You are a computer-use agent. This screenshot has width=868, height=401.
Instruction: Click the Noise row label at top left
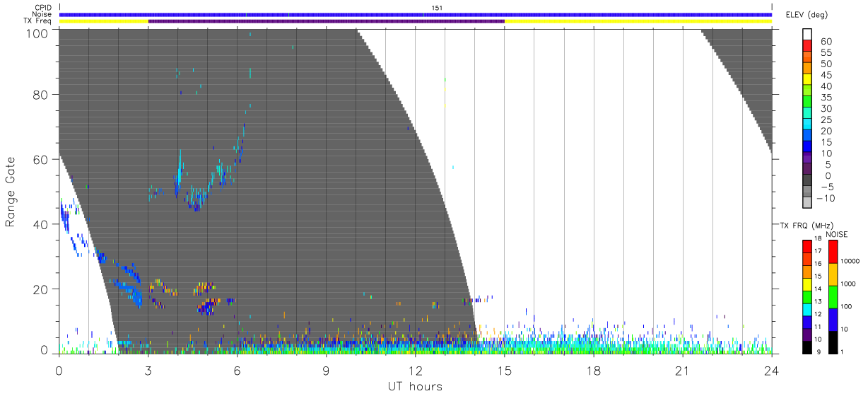pyautogui.click(x=43, y=14)
